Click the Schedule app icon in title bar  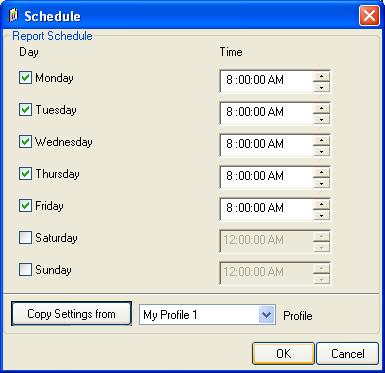13,16
